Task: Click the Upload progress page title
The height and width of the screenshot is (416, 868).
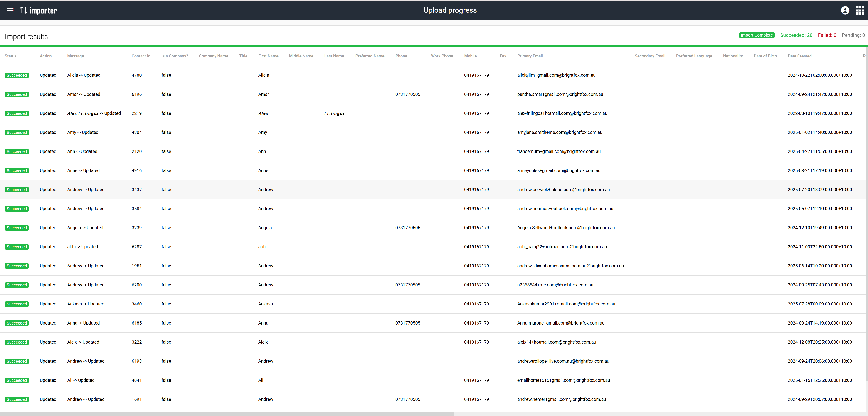Action: point(450,10)
